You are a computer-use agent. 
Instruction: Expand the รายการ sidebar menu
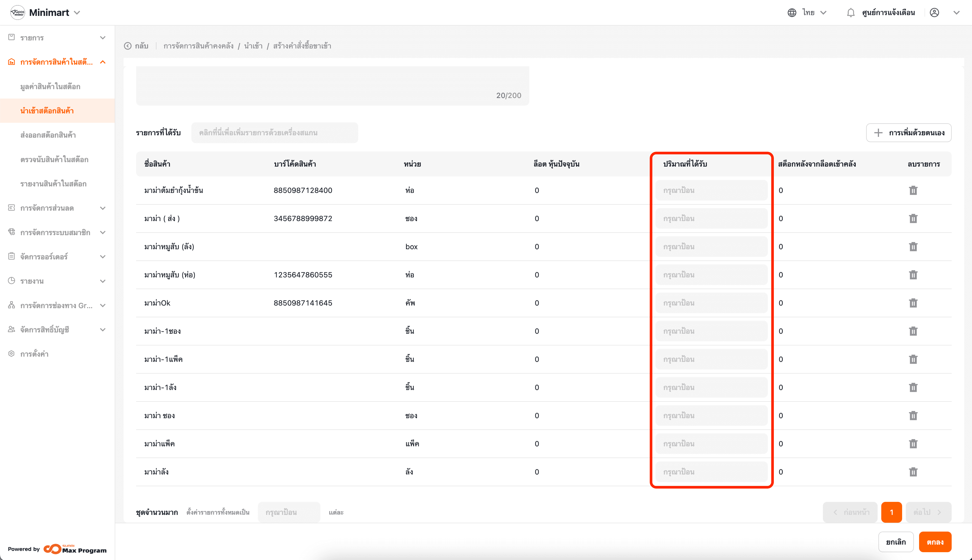coord(57,38)
